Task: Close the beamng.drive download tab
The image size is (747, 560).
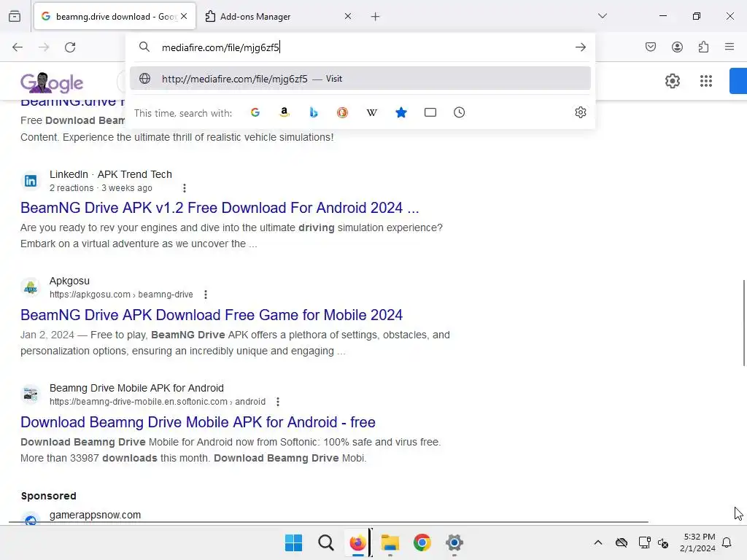Action: click(184, 16)
